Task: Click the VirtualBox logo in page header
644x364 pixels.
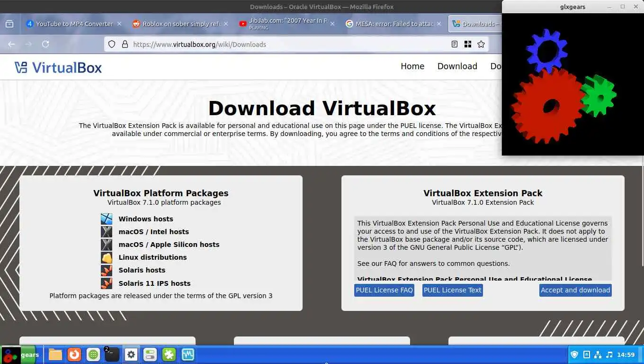Action: pos(58,67)
